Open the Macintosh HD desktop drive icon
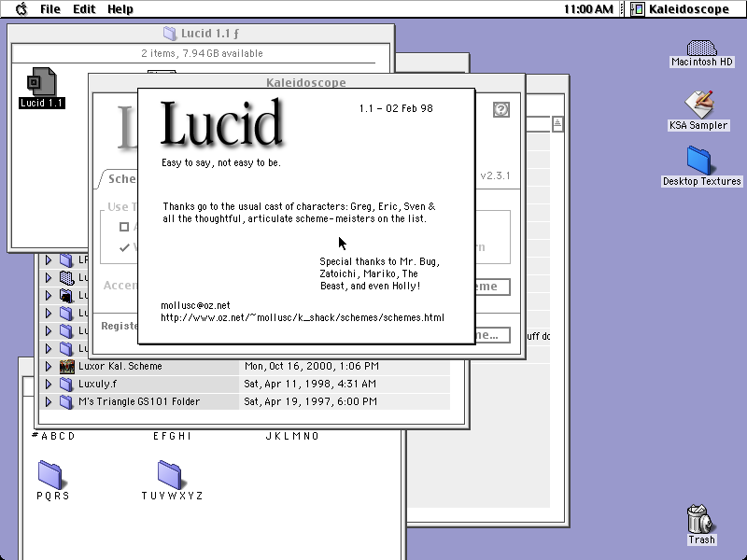 pyautogui.click(x=702, y=48)
